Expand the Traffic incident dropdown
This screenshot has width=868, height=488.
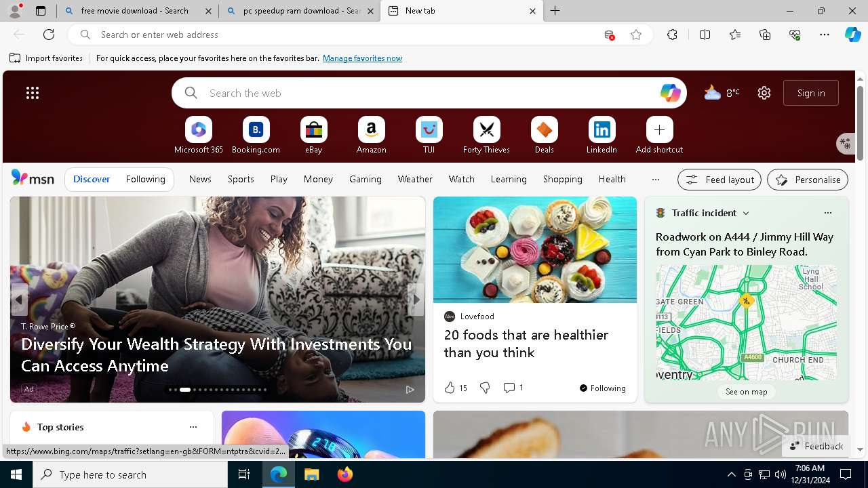[x=746, y=213]
